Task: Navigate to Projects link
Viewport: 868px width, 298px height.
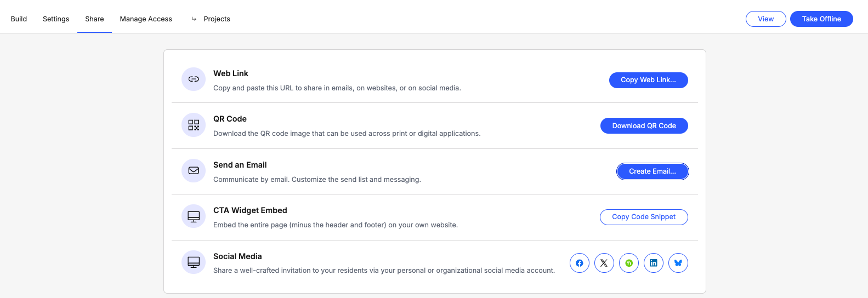Action: (217, 19)
